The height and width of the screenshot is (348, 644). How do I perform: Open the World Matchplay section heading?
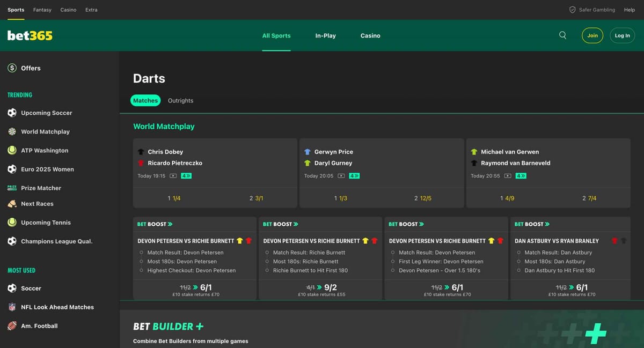click(164, 127)
